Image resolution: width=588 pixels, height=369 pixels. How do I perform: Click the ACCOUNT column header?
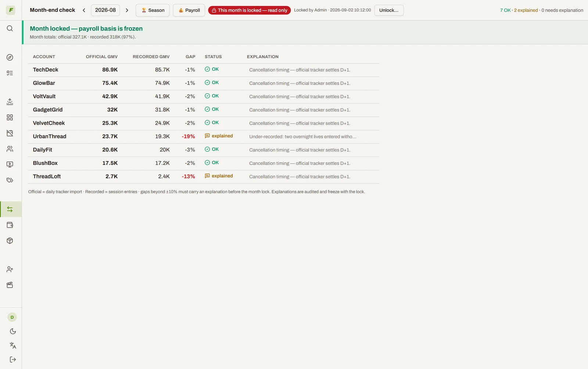tap(44, 57)
